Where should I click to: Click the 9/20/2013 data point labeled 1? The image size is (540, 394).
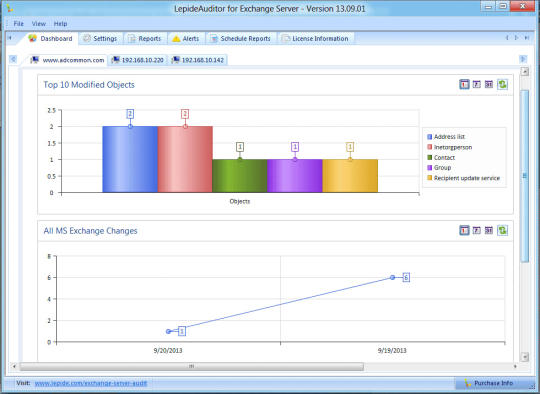[168, 331]
